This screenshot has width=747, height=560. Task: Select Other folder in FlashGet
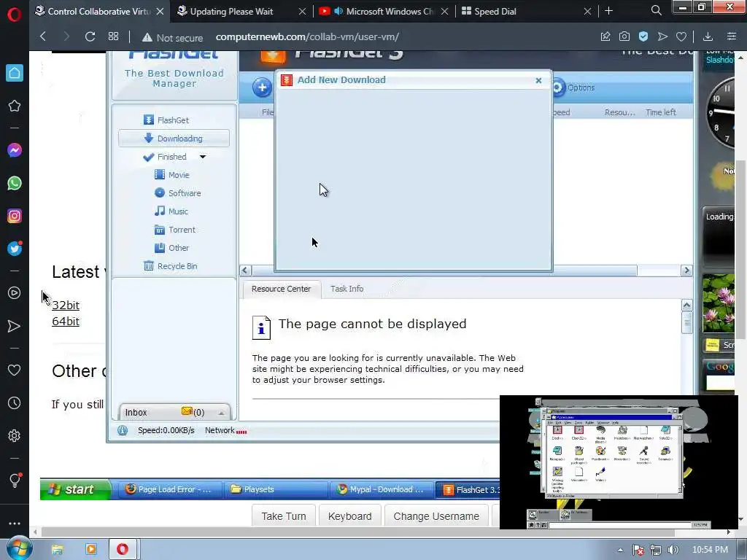pos(171,248)
